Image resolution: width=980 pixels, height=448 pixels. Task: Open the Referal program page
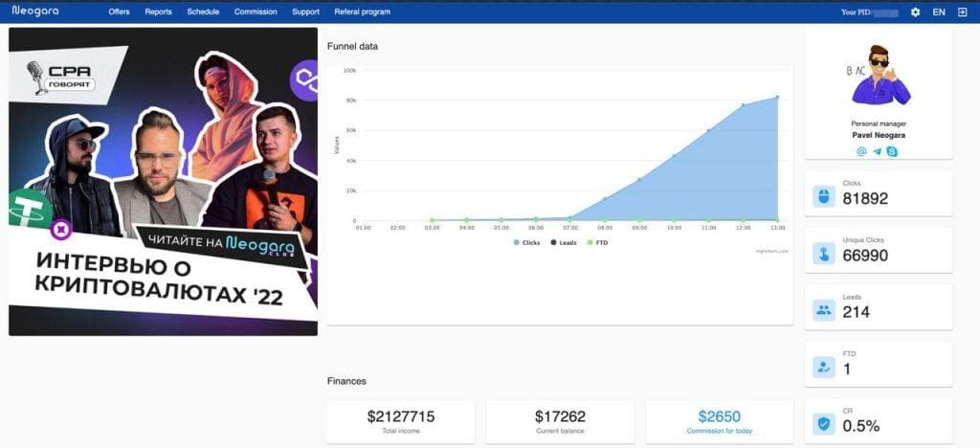point(363,11)
